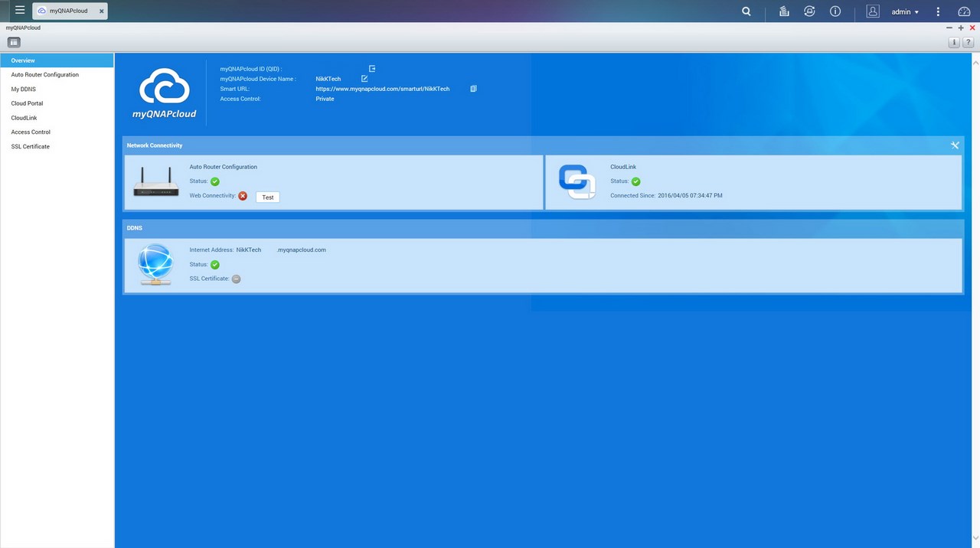Click the admin user avatar icon
The height and width of the screenshot is (548, 980).
(873, 11)
